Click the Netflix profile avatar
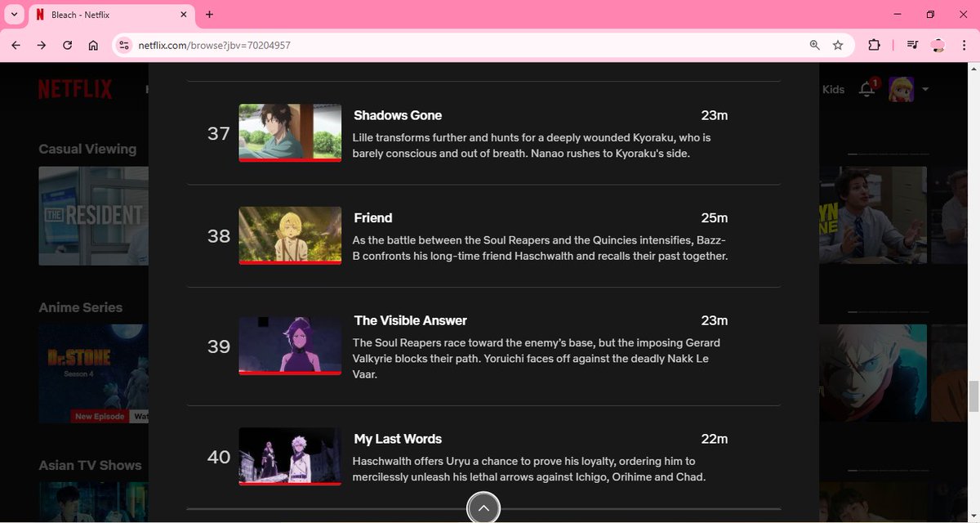Screen dimensions: 980x523 click(x=902, y=89)
